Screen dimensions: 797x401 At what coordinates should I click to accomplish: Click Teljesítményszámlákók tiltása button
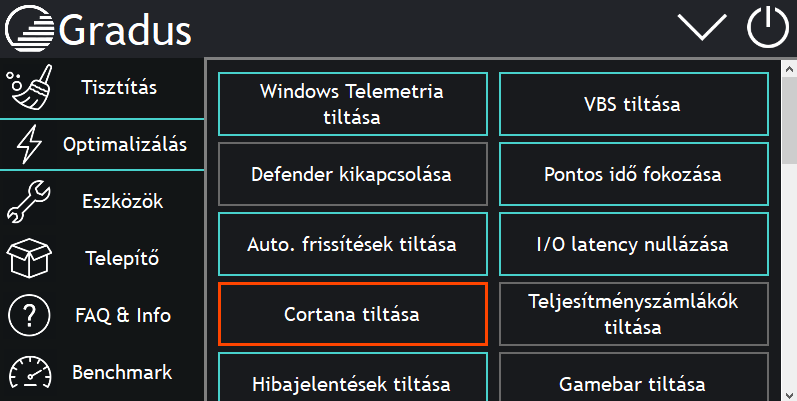pyautogui.click(x=633, y=314)
